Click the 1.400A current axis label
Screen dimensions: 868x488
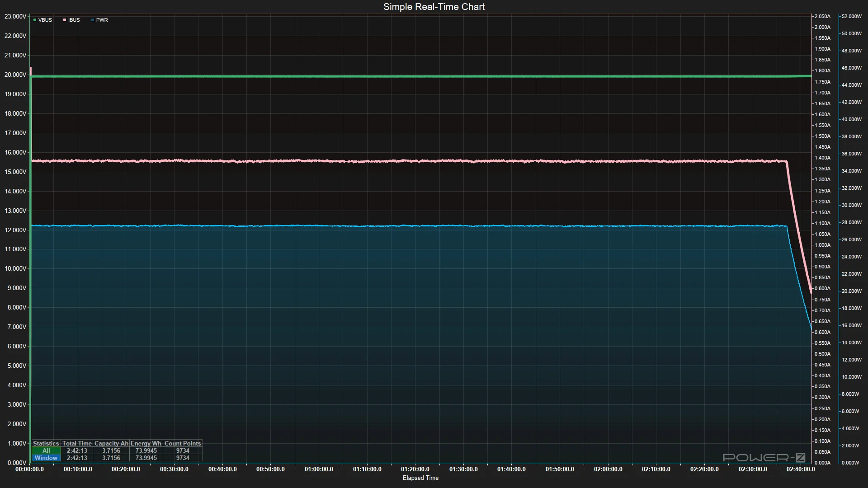(x=822, y=158)
